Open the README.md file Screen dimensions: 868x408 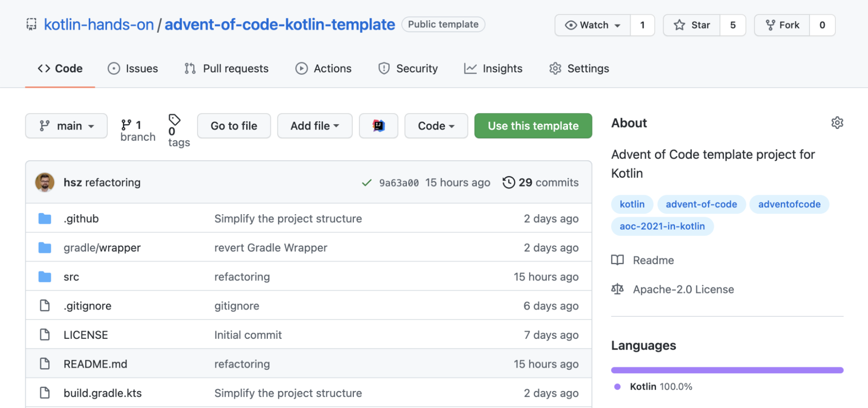coord(95,364)
